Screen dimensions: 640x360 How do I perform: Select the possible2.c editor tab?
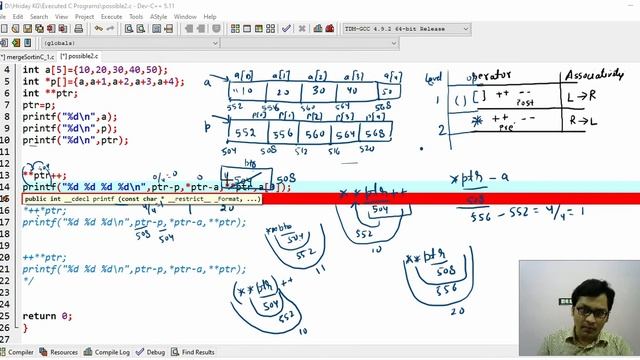click(79, 56)
